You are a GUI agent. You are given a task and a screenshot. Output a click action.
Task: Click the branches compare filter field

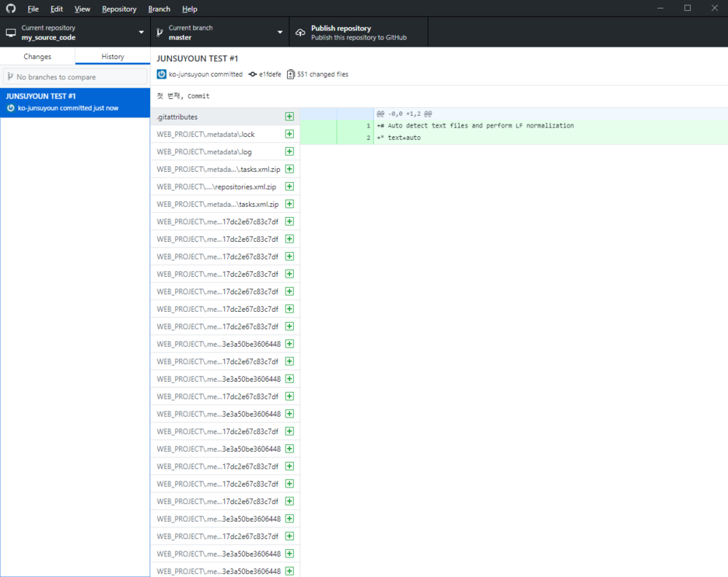[x=75, y=75]
